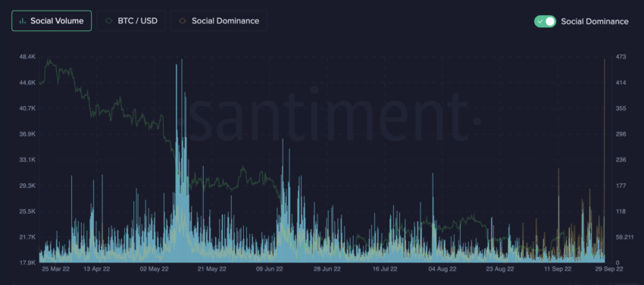Click the 473 value on the right axis

(x=621, y=57)
